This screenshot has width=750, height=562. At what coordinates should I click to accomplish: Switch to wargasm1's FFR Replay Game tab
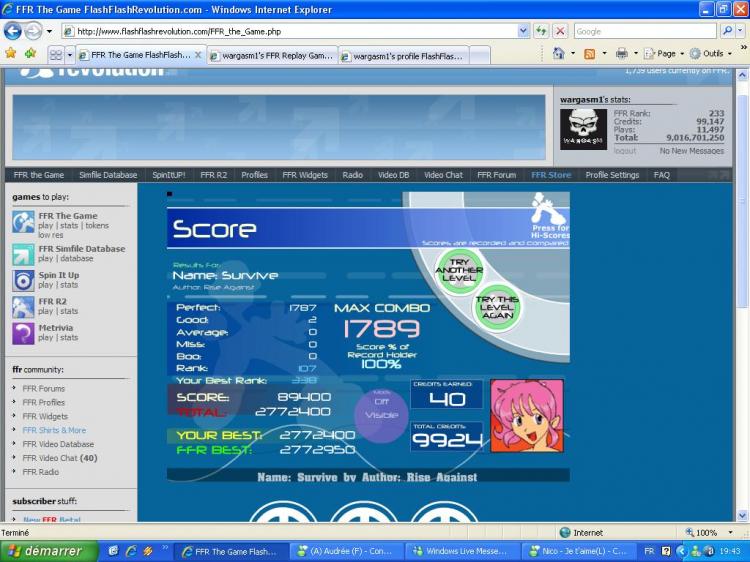click(272, 56)
